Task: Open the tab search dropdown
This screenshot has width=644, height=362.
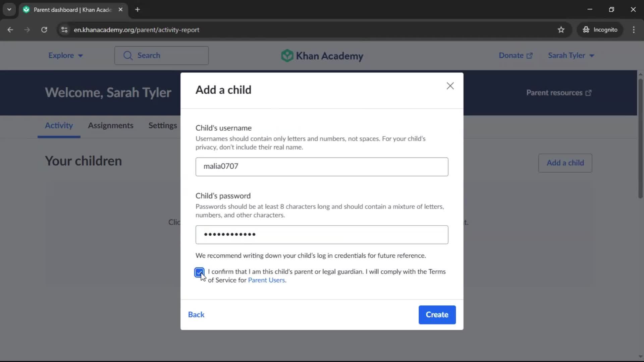Action: point(9,10)
